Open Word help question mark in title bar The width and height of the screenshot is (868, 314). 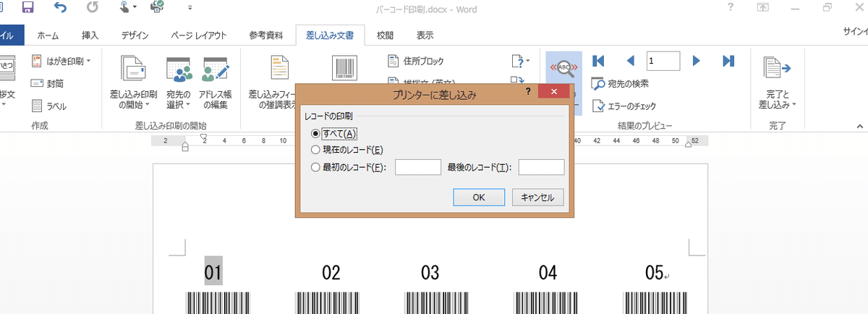732,8
